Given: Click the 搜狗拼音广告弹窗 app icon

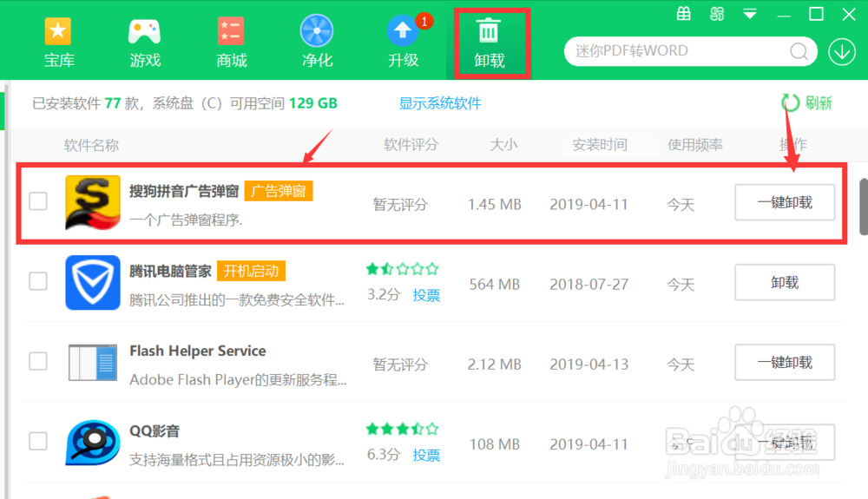Looking at the screenshot, I should [x=93, y=202].
